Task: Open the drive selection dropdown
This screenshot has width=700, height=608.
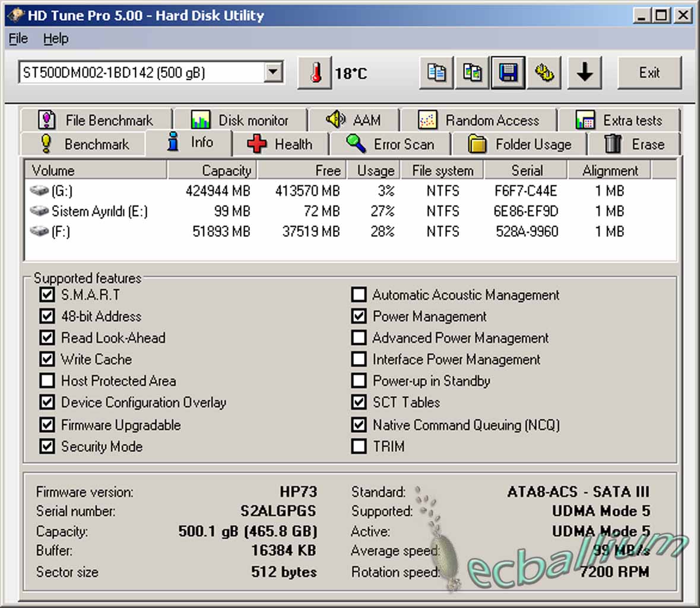Action: [273, 72]
